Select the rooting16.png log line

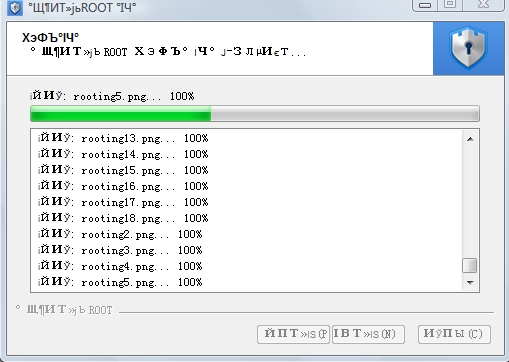point(123,186)
